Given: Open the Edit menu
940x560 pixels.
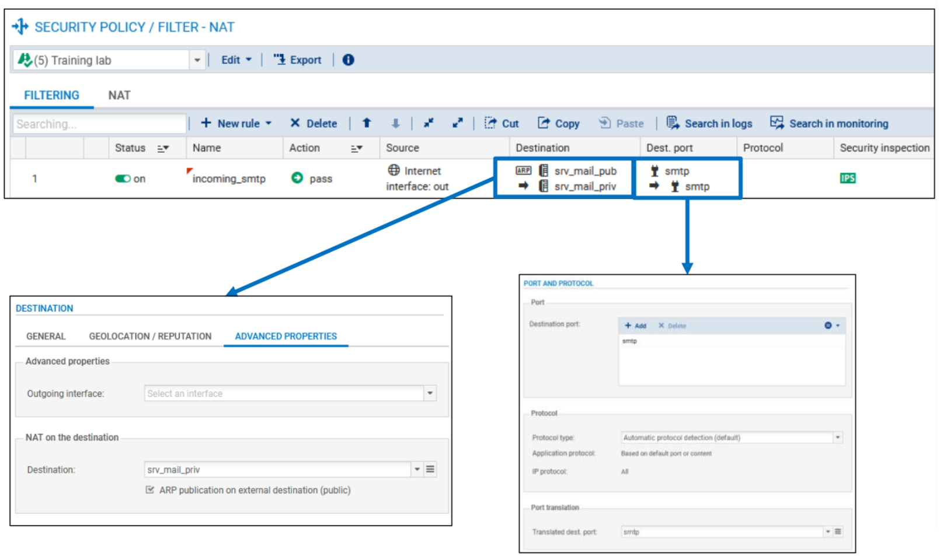Looking at the screenshot, I should point(236,60).
